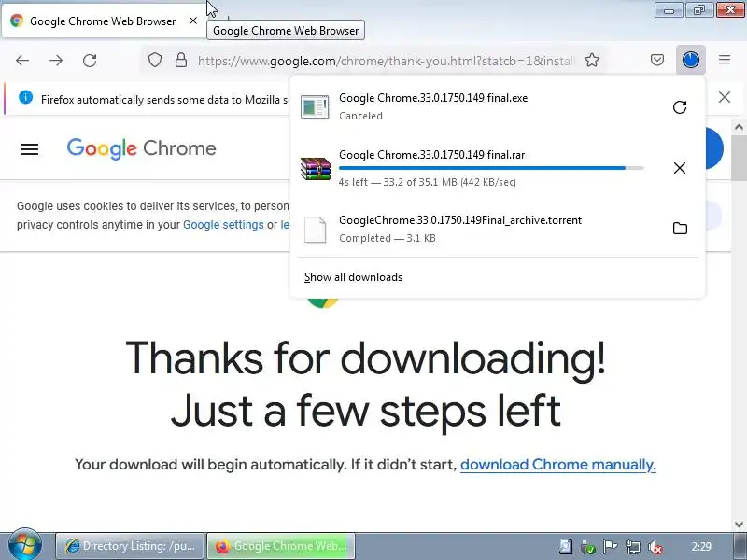The width and height of the screenshot is (747, 560).
Task: Go forward using the forward arrow
Action: pyautogui.click(x=56, y=61)
